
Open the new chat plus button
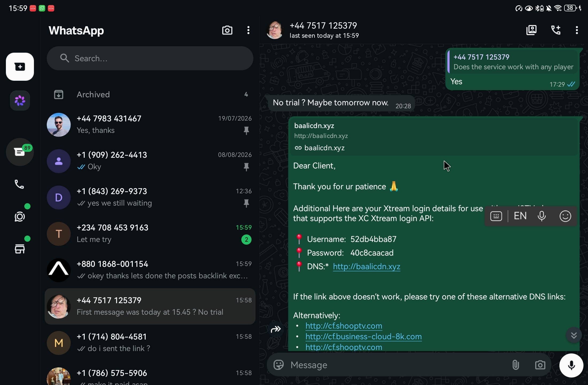coord(20,67)
